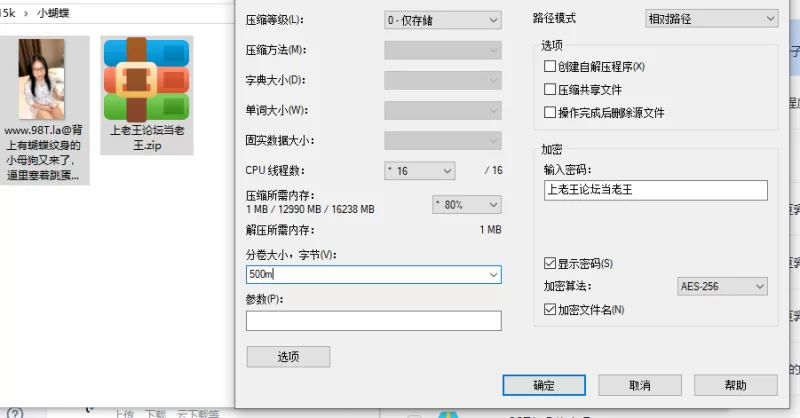Toggle 压缩共享文件 checkbox
Screen dimensions: 800x418
pos(549,90)
